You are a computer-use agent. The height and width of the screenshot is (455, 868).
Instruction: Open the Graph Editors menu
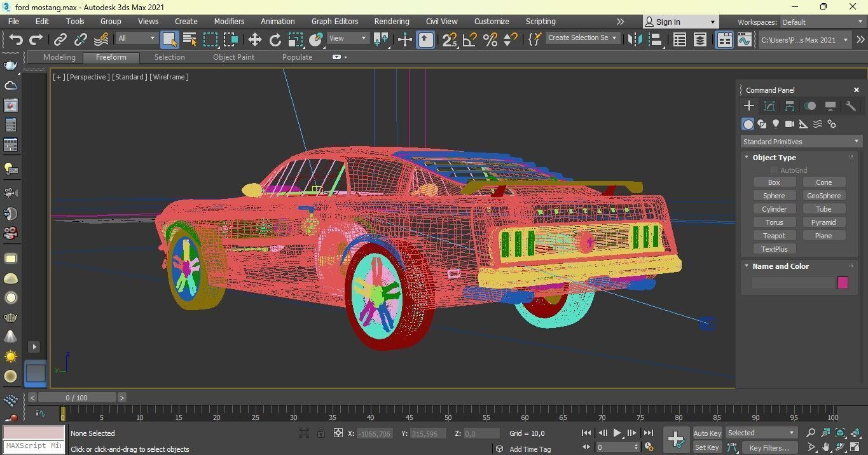pyautogui.click(x=334, y=21)
